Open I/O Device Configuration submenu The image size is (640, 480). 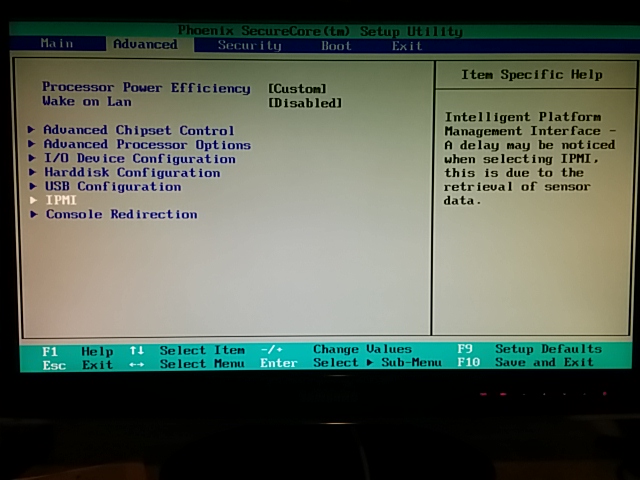pyautogui.click(x=140, y=158)
